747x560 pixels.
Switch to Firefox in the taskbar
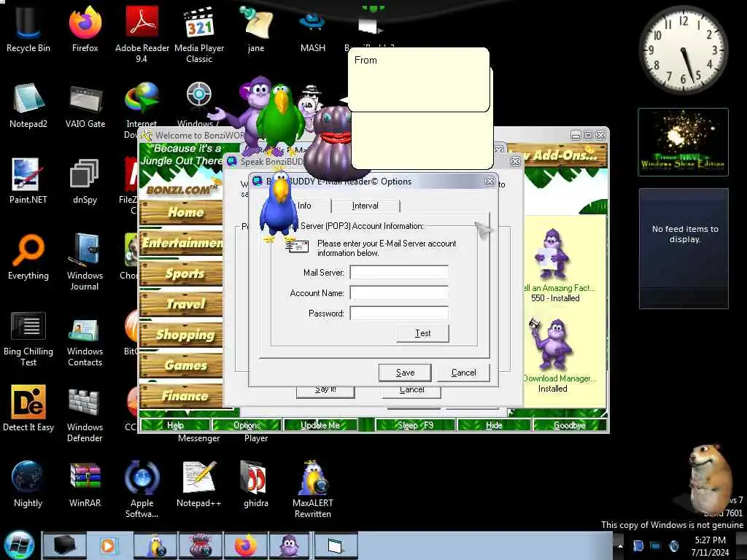point(245,545)
